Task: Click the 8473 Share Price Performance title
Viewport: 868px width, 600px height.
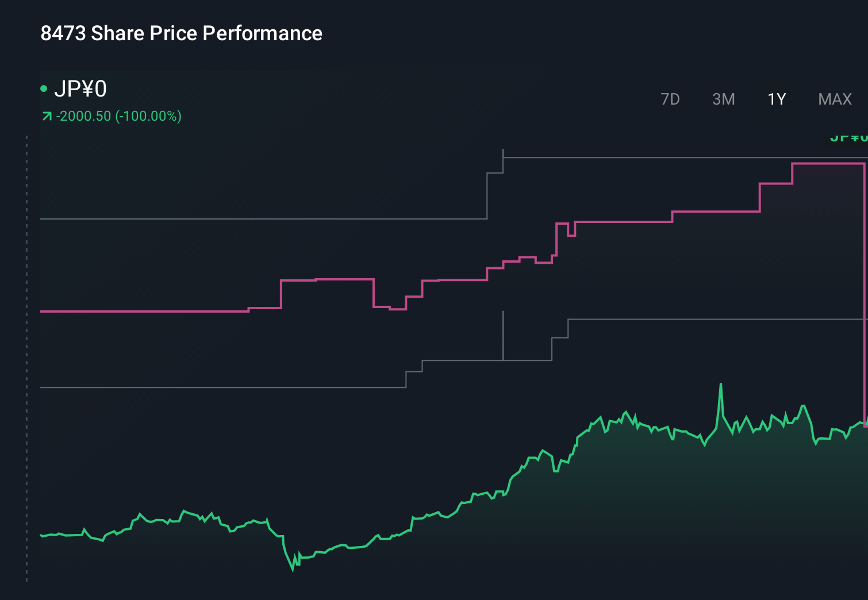Action: pos(180,33)
